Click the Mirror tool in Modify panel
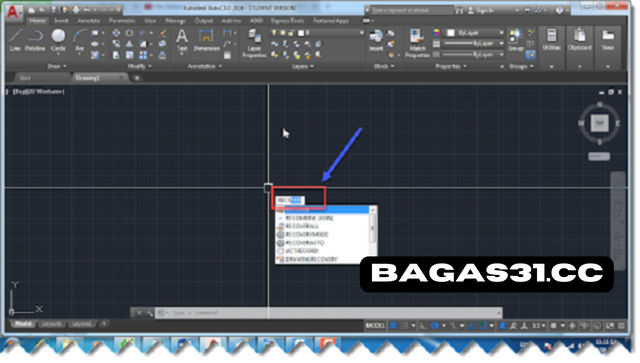Viewport: 640px width, 363px height. (x=129, y=44)
